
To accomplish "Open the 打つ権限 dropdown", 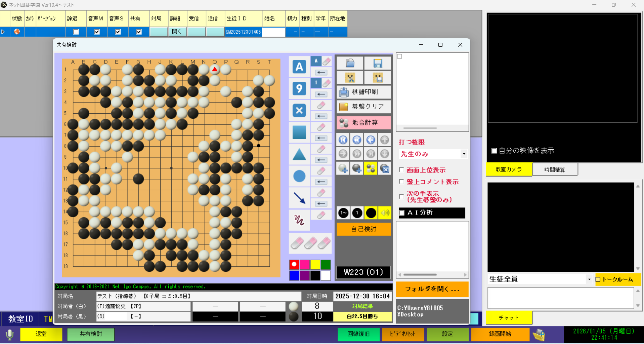I will click(464, 154).
